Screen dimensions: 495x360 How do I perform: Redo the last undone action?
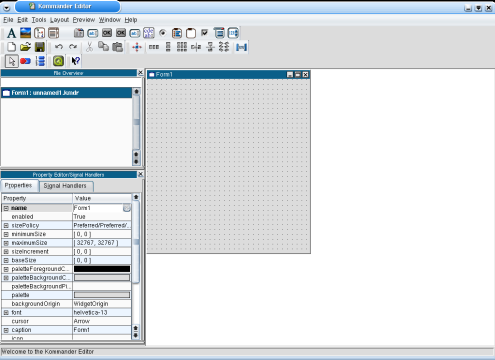[73, 47]
